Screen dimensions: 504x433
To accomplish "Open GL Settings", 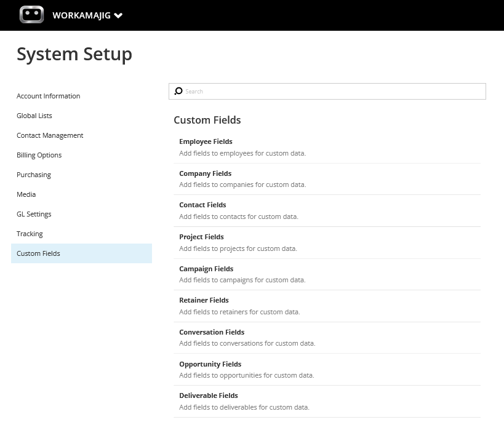I will (34, 214).
